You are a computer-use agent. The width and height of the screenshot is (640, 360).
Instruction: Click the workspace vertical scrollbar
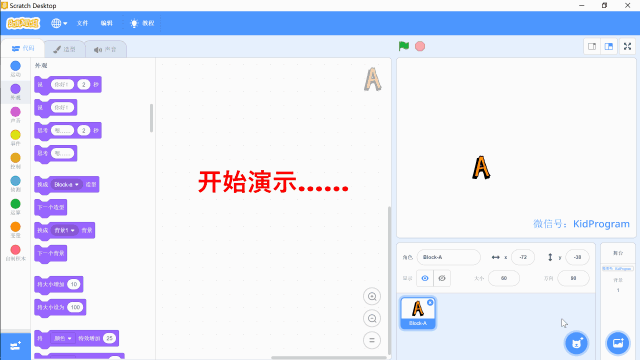tap(389, 280)
